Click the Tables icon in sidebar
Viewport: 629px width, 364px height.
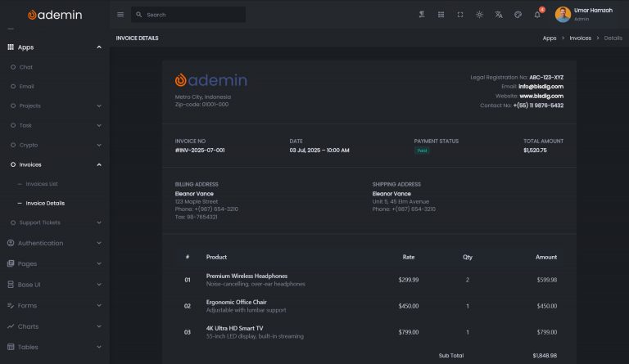point(11,347)
